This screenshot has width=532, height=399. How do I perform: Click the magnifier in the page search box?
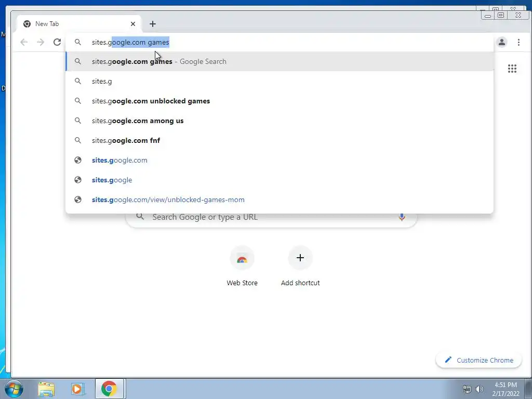click(x=140, y=217)
